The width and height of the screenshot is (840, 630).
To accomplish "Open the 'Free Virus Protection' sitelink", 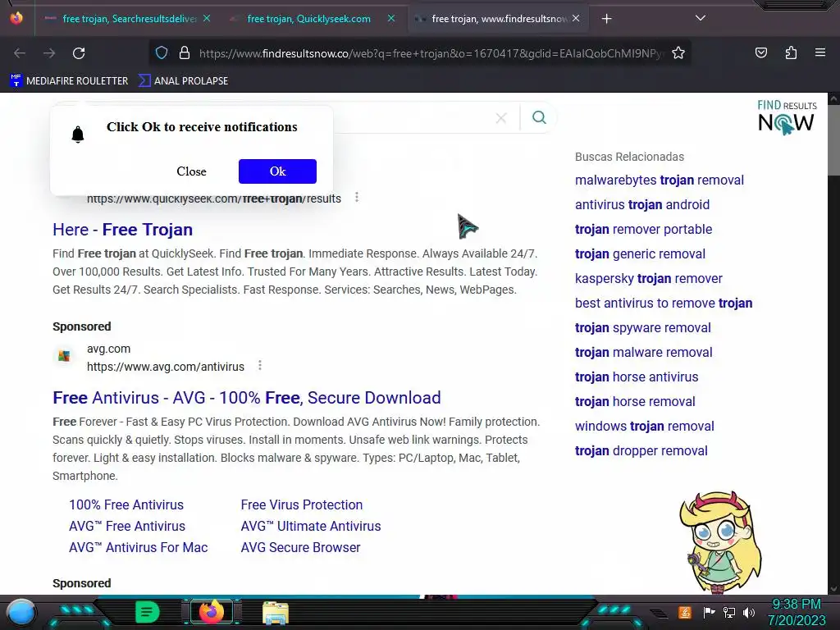I will pyautogui.click(x=302, y=504).
